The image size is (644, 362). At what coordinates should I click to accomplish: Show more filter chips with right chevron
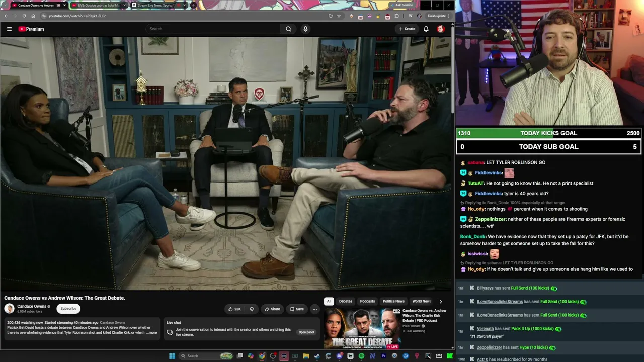(441, 301)
